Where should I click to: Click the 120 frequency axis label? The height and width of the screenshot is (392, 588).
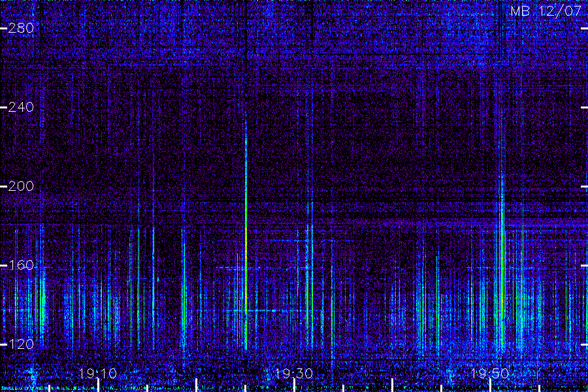21,344
